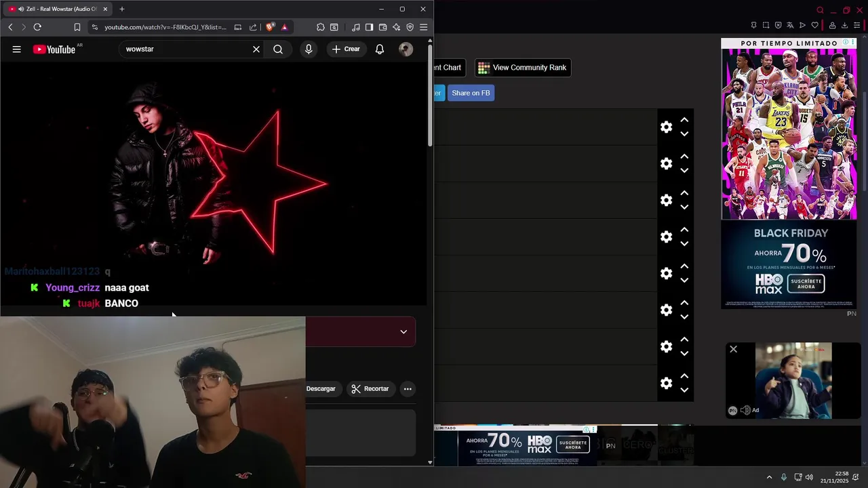Add page to Opera bookmarks heart

coord(814,25)
